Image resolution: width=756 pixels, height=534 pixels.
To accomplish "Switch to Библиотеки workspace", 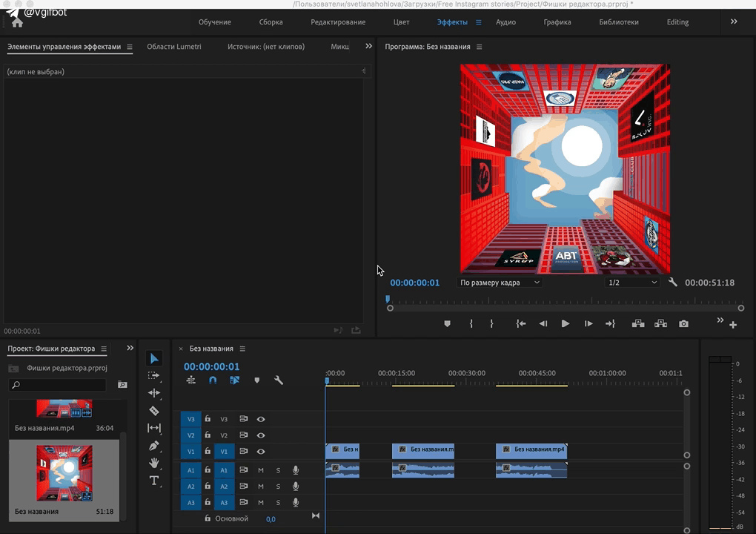I will pos(619,22).
